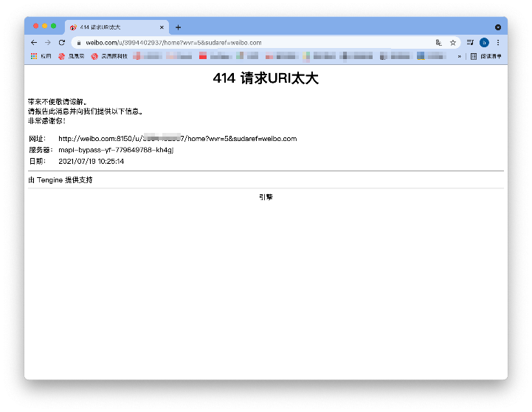Close window with red traffic light

(x=35, y=26)
